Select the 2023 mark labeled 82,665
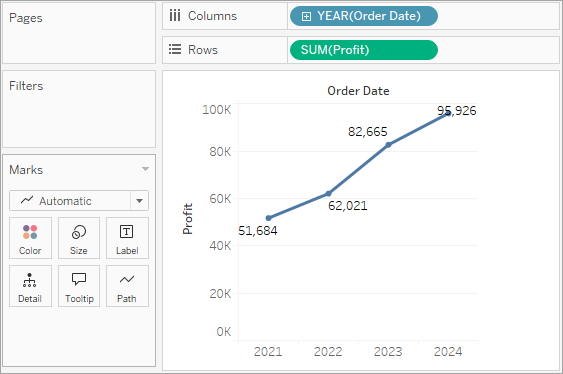The image size is (563, 374). click(388, 145)
